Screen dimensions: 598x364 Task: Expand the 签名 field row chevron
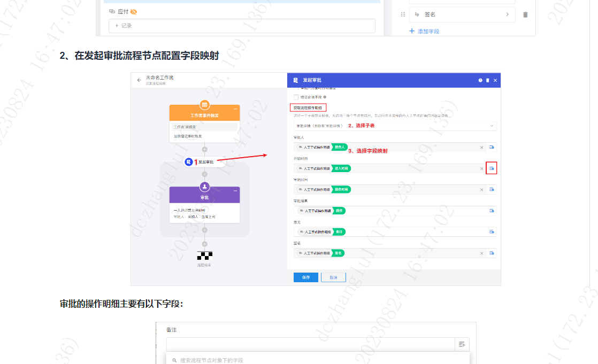point(507,14)
